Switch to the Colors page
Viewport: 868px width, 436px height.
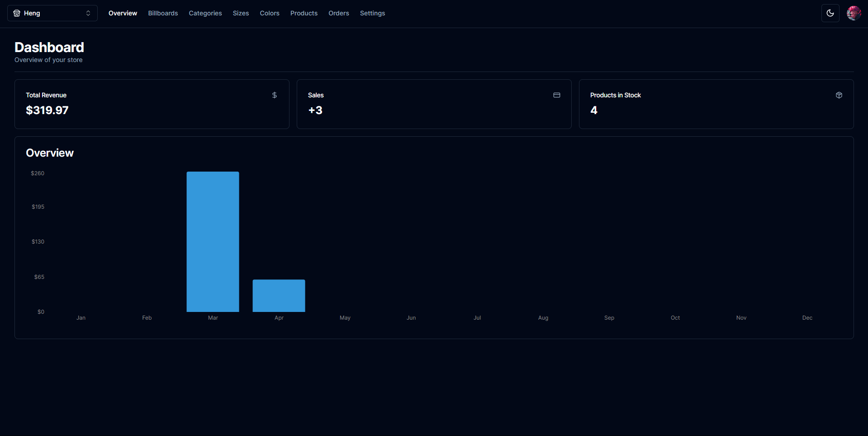(269, 13)
